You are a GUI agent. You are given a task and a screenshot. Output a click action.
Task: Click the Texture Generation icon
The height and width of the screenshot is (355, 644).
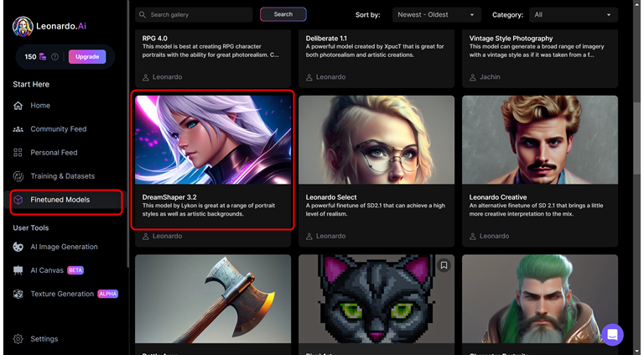click(x=18, y=294)
